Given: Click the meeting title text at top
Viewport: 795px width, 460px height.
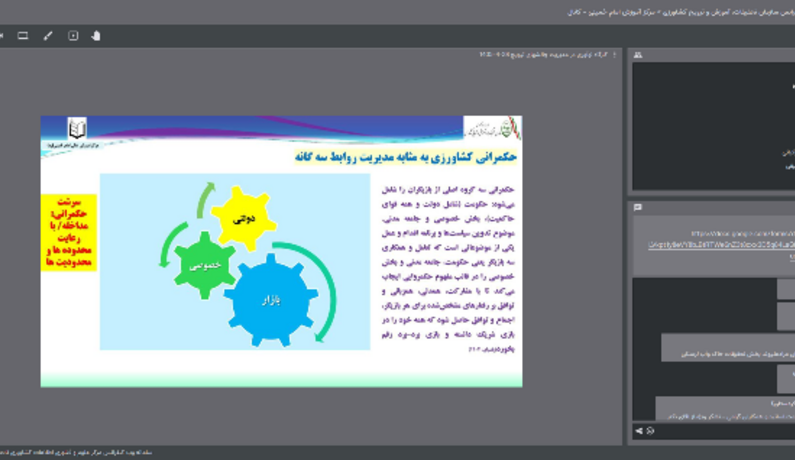Looking at the screenshot, I should 680,12.
